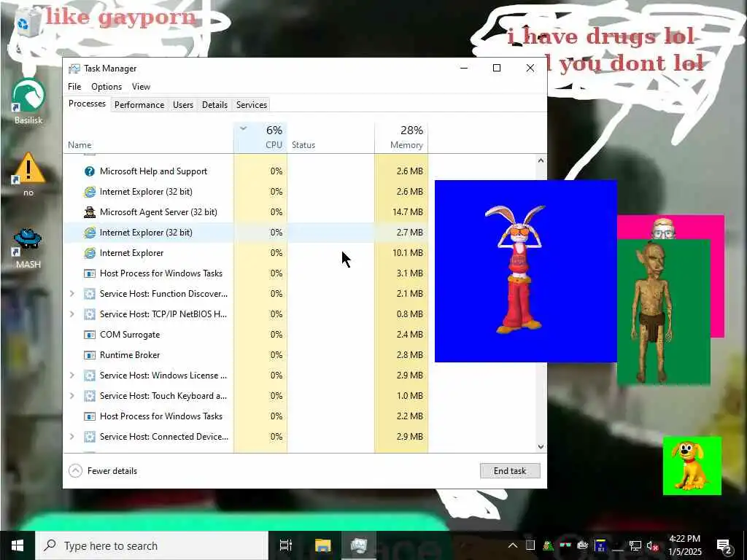Screen dimensions: 747x560
Task: Expand Service Host: Connected Device row
Action: tap(72, 437)
